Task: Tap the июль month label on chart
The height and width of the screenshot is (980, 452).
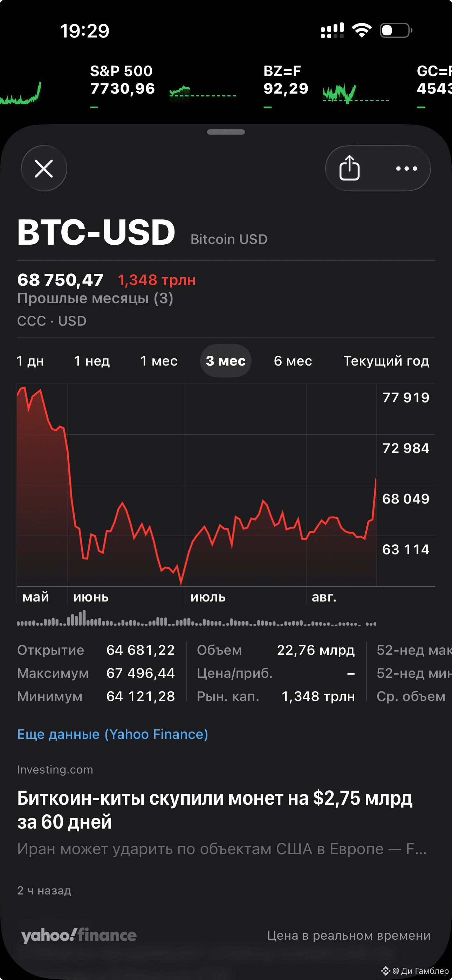Action: (x=208, y=597)
